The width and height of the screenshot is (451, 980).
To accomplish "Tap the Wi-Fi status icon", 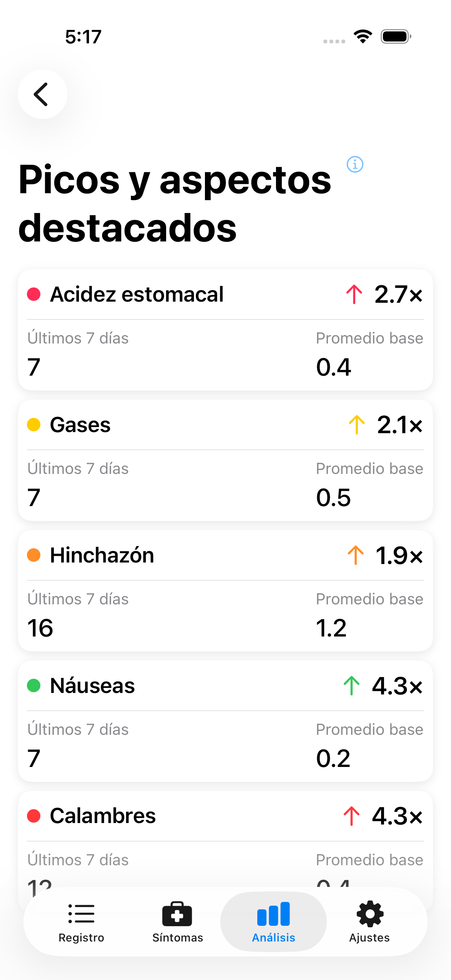I will [x=363, y=37].
